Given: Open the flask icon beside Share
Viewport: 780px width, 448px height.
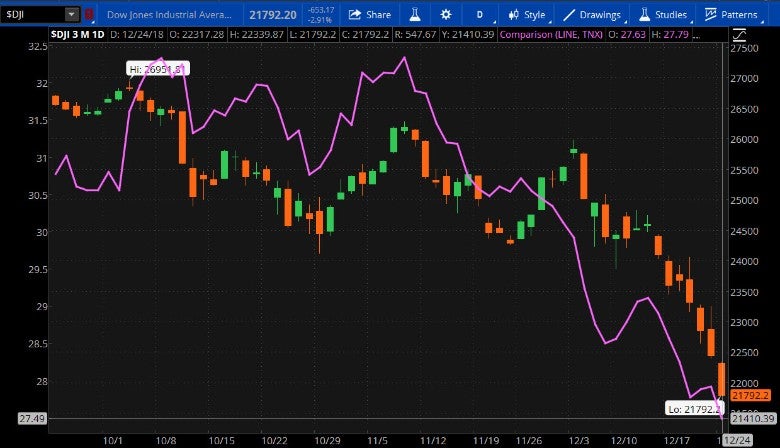Looking at the screenshot, I should pos(411,15).
